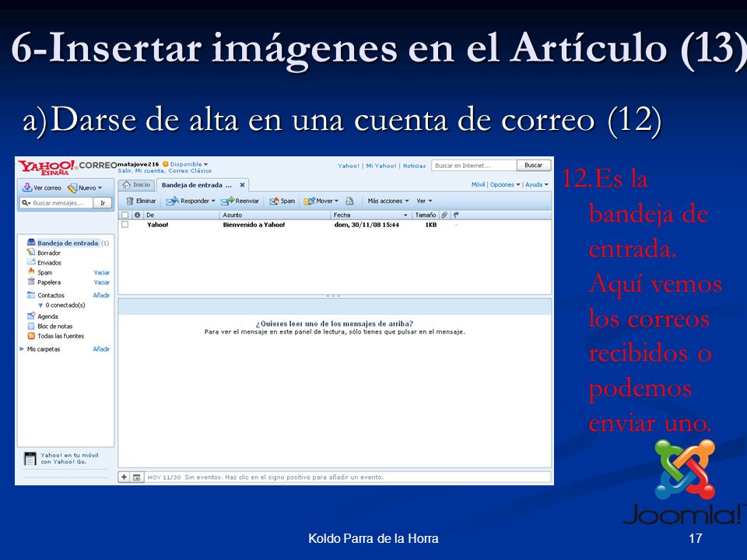Open the Ver menu
This screenshot has height=560, width=747.
(x=425, y=201)
